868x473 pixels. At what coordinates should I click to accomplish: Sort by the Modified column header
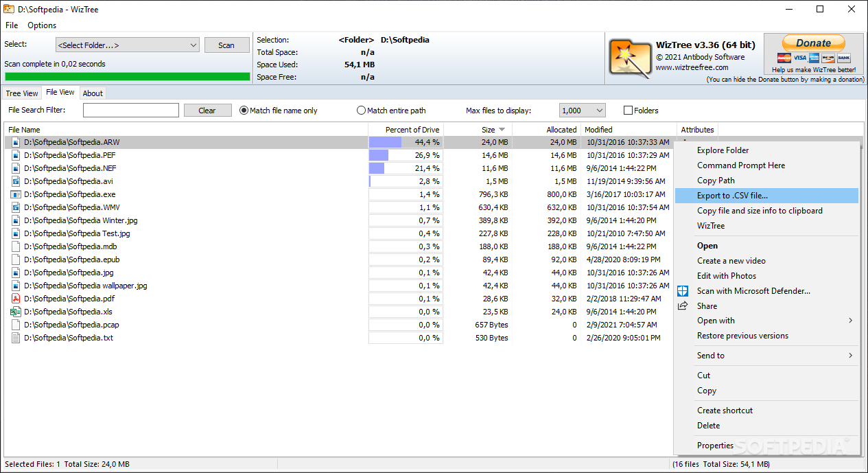coord(629,130)
